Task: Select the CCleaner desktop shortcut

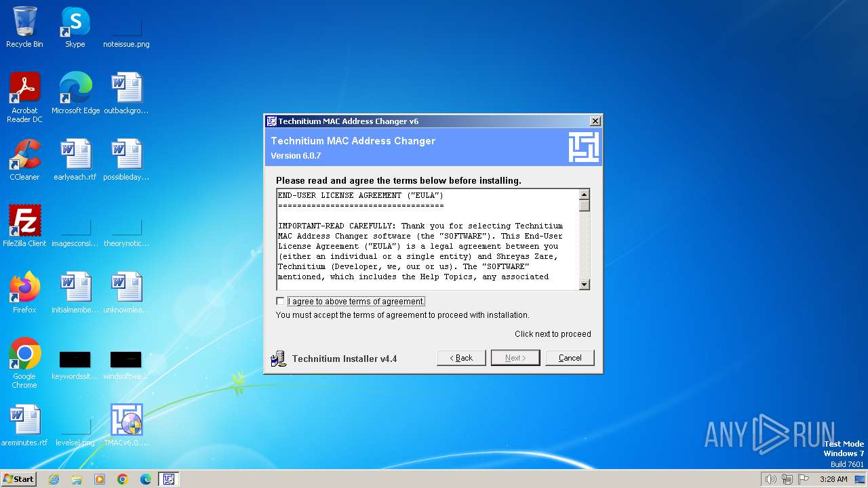Action: pyautogui.click(x=24, y=159)
